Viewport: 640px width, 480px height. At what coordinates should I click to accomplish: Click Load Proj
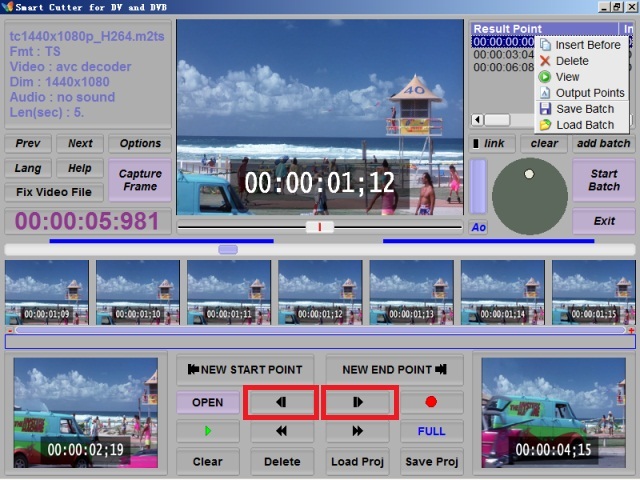tap(358, 462)
